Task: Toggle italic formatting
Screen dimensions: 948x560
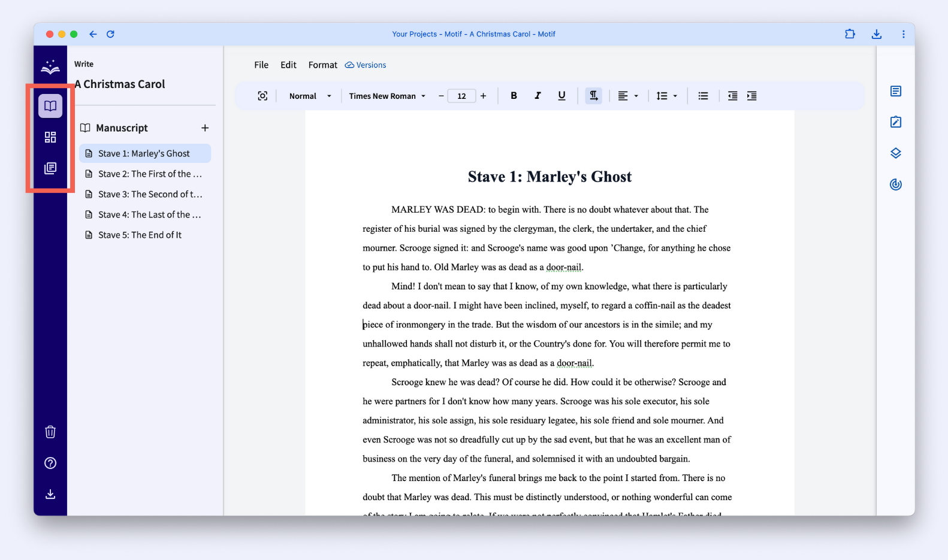Action: [x=538, y=96]
